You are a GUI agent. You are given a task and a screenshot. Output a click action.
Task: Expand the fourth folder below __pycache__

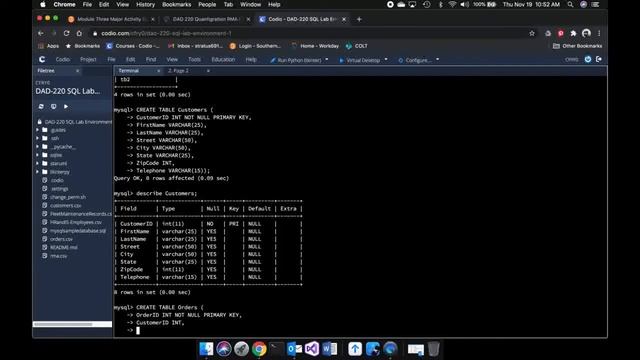click(38, 155)
